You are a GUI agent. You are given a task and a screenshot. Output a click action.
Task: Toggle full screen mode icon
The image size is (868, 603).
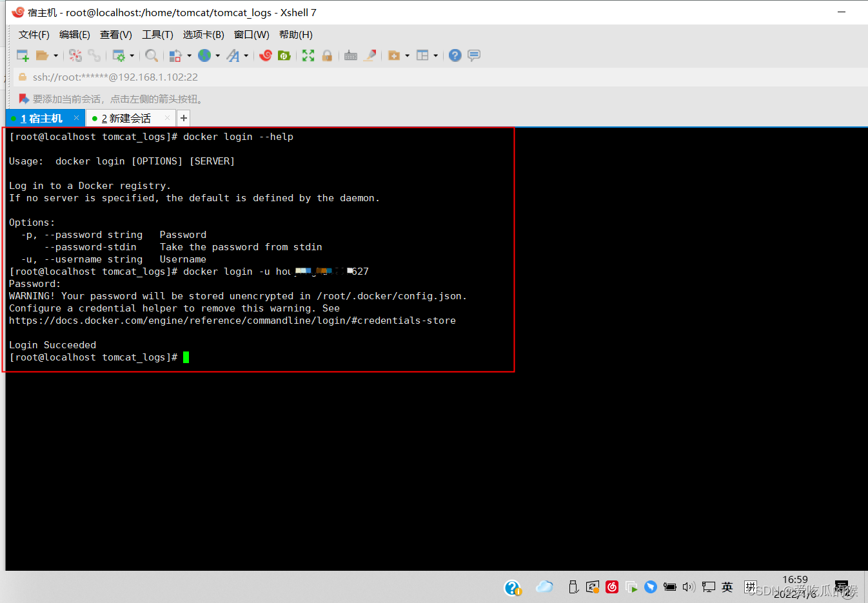click(308, 55)
